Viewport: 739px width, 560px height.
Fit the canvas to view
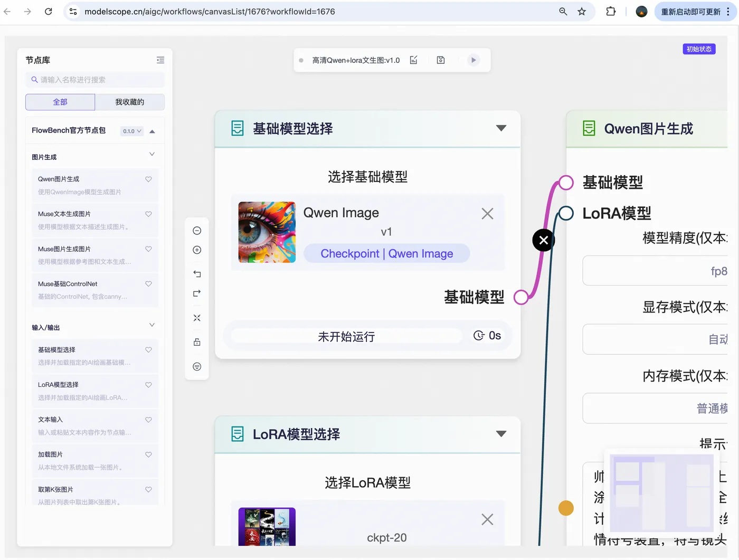(197, 318)
